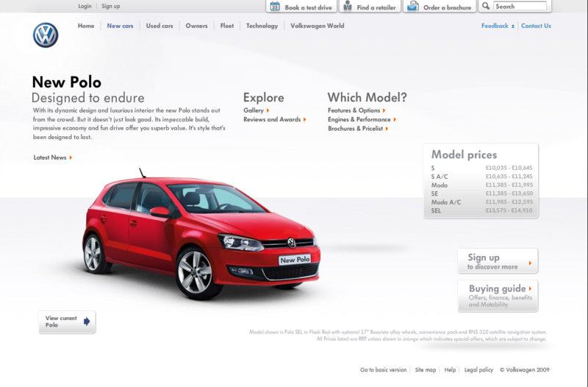Click the small arrow icon beside Feedback

click(x=513, y=26)
